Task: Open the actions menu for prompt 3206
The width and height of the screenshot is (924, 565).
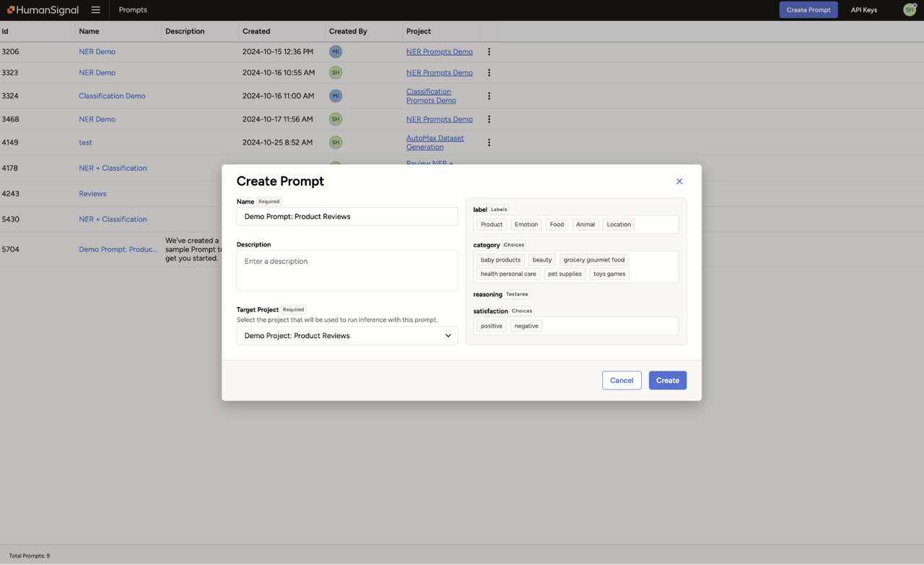Action: coord(489,51)
